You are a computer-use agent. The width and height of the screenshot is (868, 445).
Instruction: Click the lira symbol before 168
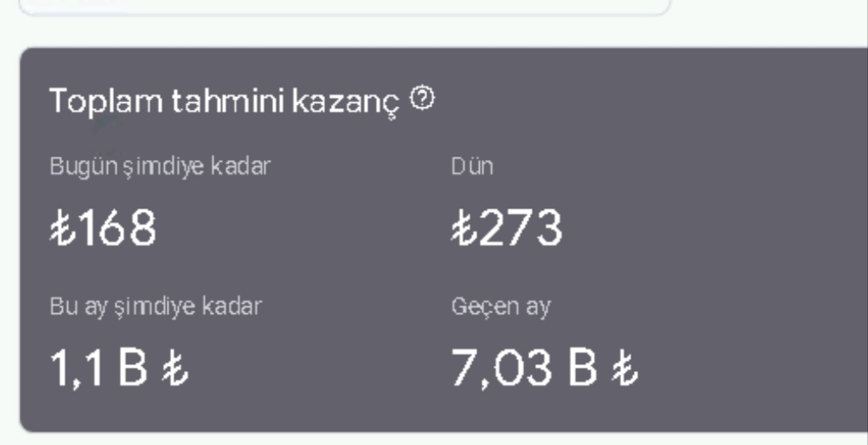[63, 228]
